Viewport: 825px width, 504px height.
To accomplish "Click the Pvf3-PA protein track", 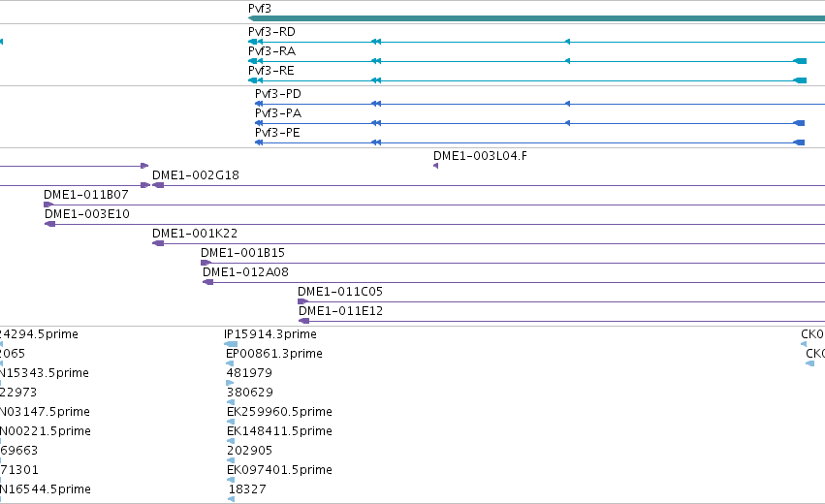I will [529, 123].
